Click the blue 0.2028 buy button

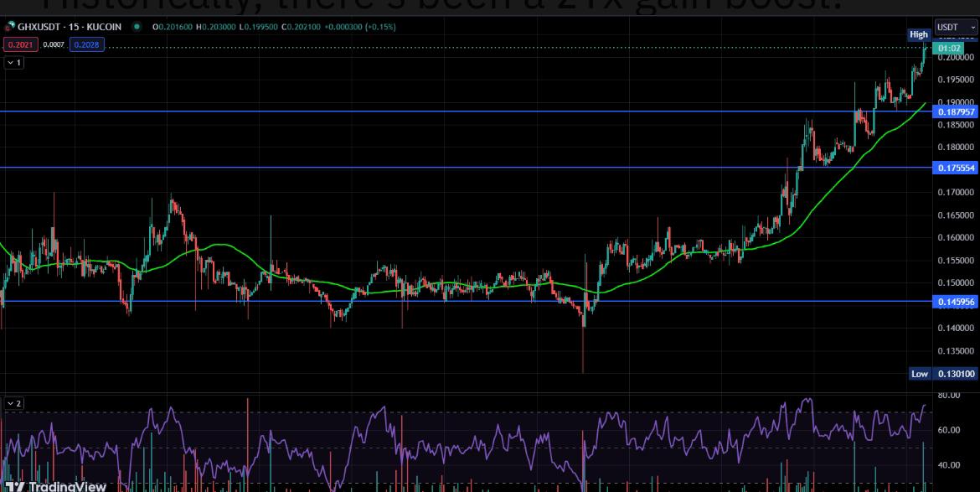86,44
